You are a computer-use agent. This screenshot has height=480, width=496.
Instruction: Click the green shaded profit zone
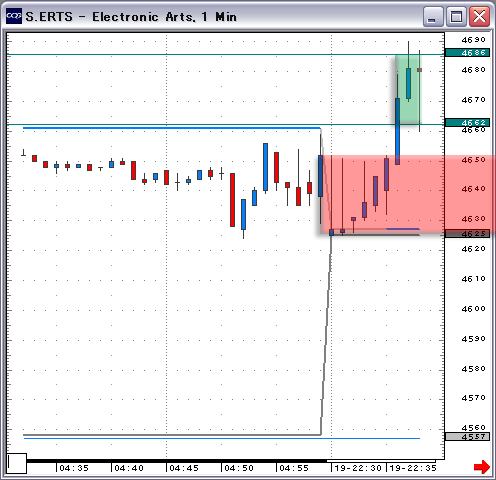[x=408, y=89]
